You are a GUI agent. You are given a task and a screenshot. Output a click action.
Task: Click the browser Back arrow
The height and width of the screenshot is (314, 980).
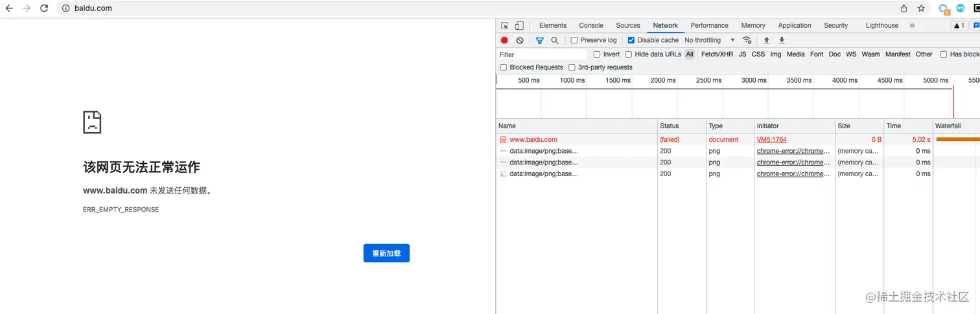[x=9, y=8]
